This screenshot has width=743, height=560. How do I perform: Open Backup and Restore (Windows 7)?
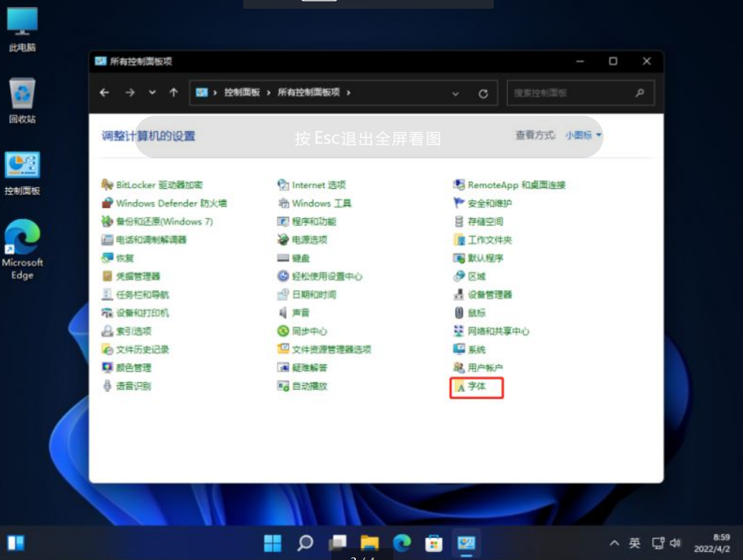(x=157, y=221)
